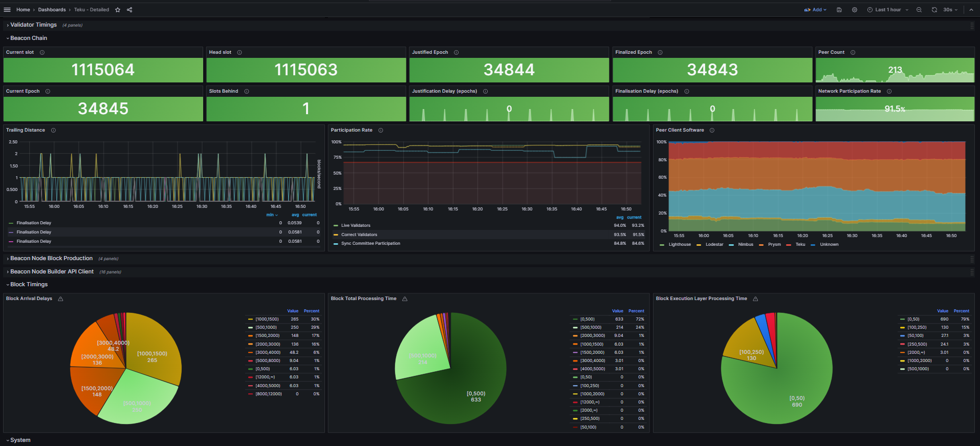The width and height of the screenshot is (980, 446).
Task: Sort Trailing Distance legend by min column
Action: 271,215
